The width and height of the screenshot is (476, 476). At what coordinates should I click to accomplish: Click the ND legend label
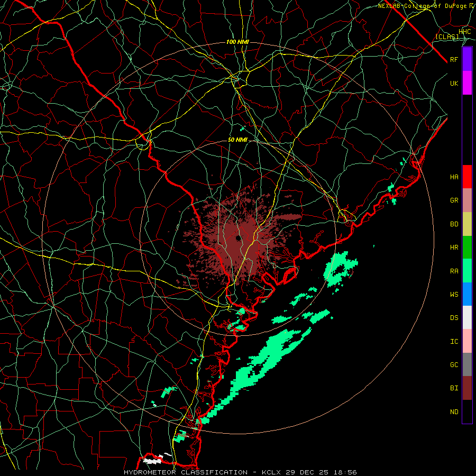coord(454,412)
